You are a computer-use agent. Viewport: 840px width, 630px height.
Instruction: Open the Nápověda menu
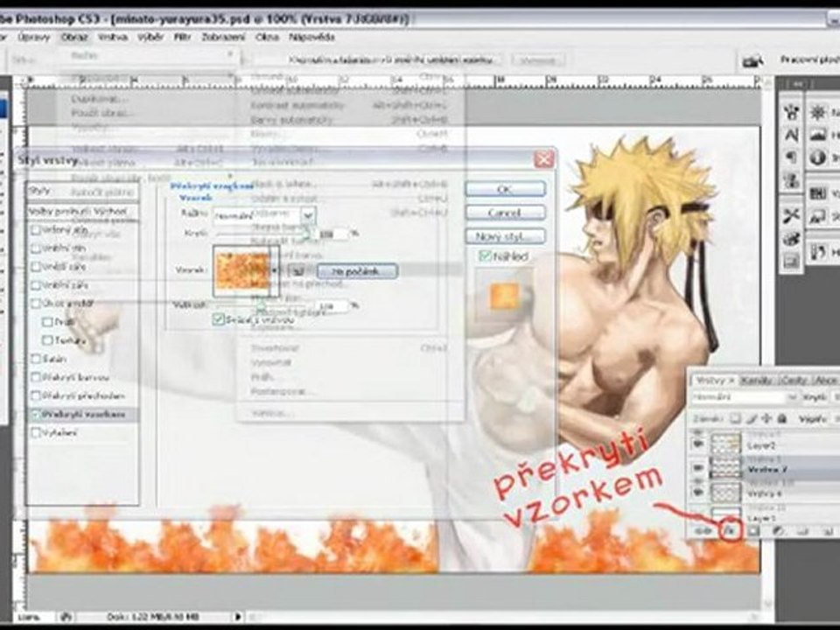pos(311,37)
